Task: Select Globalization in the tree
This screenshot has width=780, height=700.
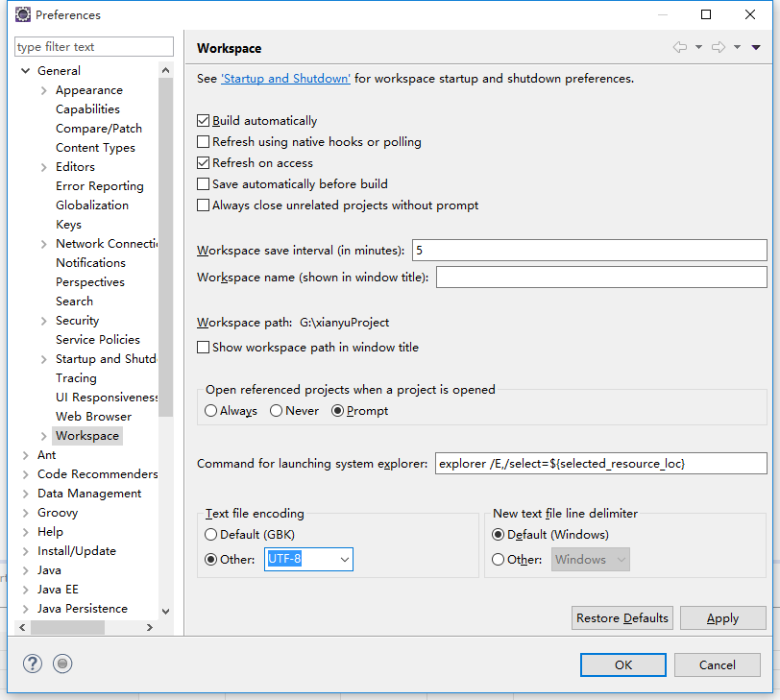Action: pos(92,205)
